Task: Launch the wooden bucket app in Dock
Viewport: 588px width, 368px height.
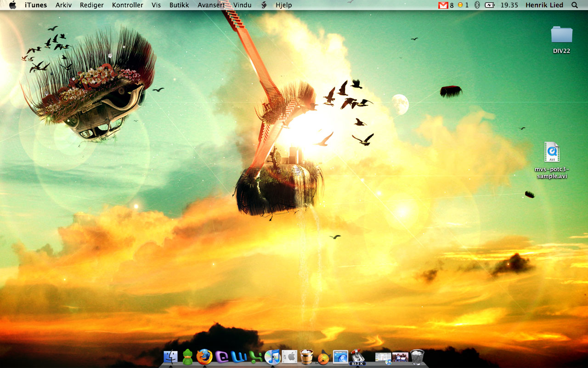Action: [x=306, y=356]
